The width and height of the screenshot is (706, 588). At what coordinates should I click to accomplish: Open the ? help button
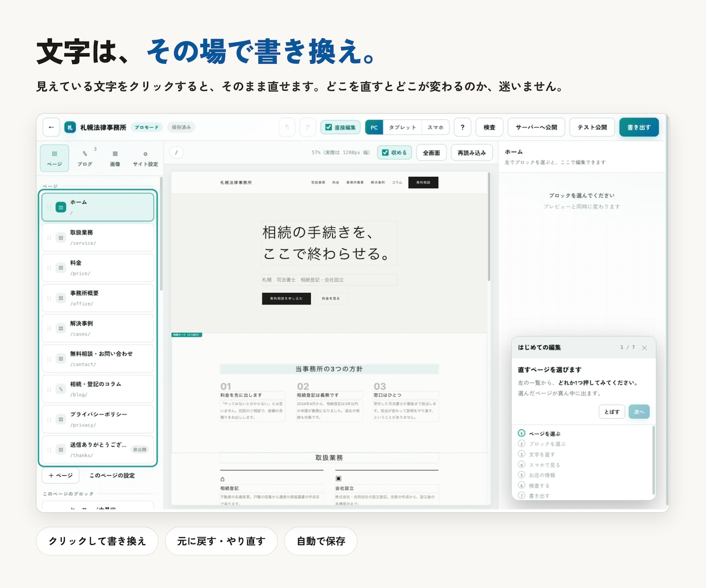click(x=462, y=127)
